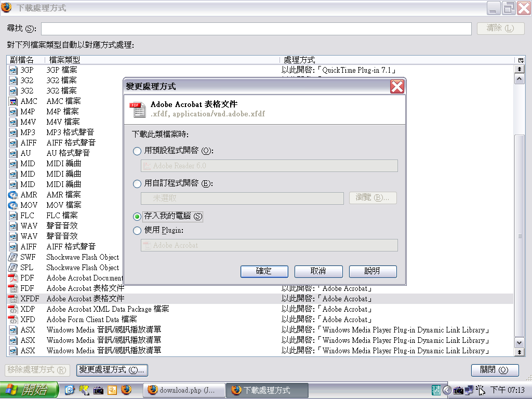Click the scroll-to-bottom arrow below scrollbar

click(519, 353)
